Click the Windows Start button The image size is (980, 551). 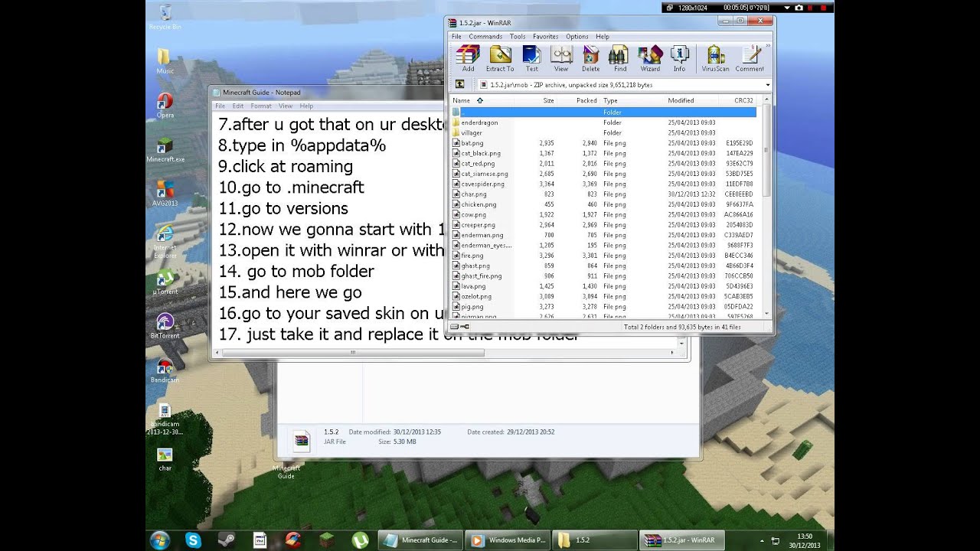tap(160, 540)
